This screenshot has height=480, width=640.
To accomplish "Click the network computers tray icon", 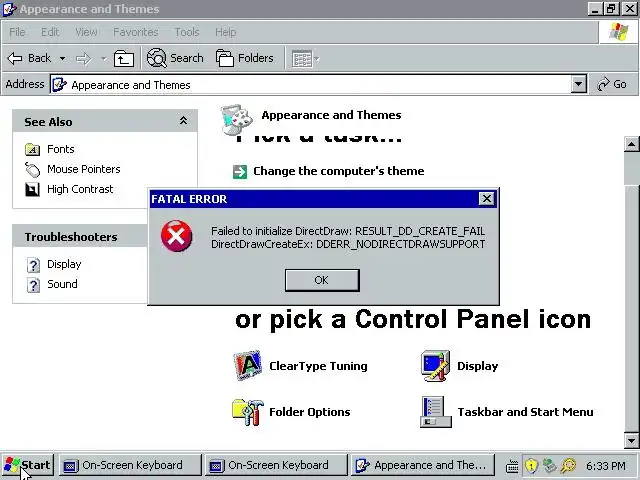I will coord(550,465).
